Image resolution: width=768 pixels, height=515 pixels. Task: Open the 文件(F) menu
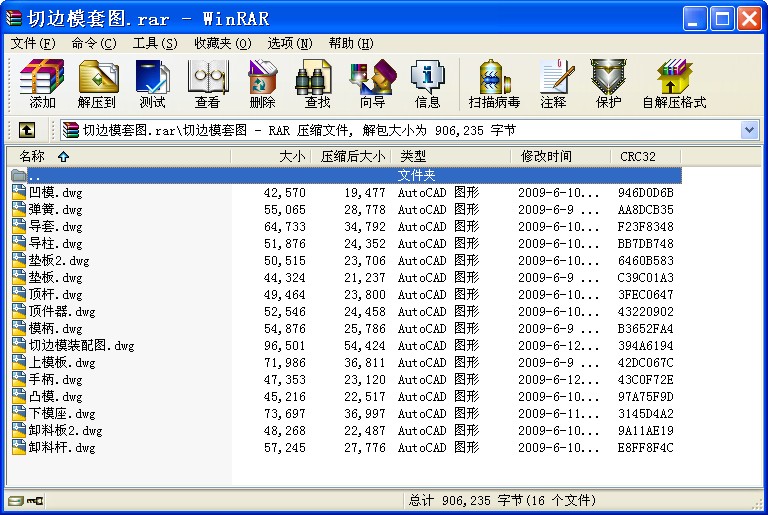(33, 44)
